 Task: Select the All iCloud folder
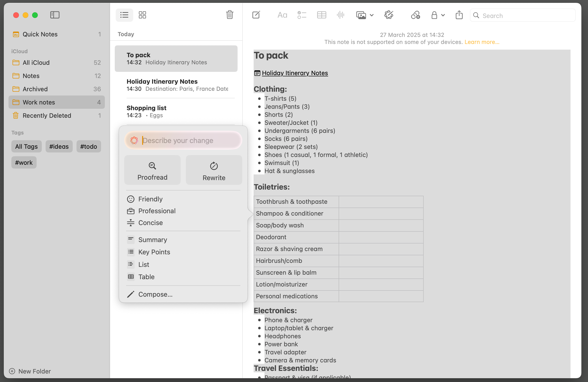[x=57, y=63]
